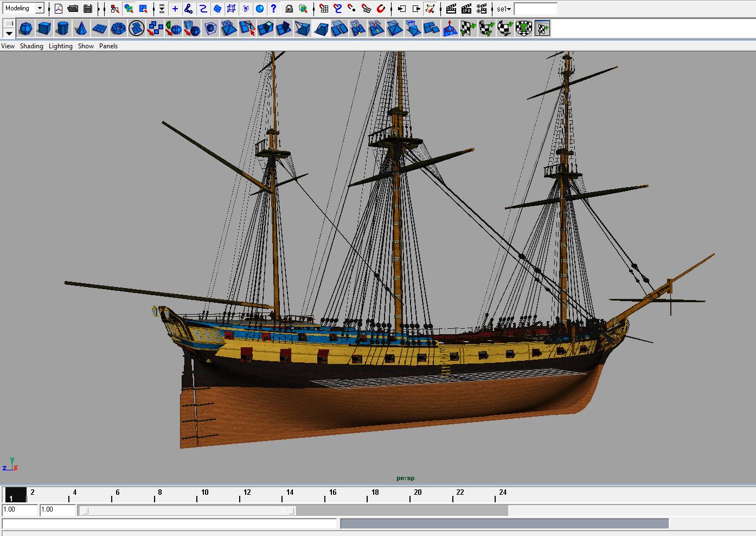The width and height of the screenshot is (756, 536).
Task: Toggle the lock current selection padlock
Action: [x=289, y=9]
